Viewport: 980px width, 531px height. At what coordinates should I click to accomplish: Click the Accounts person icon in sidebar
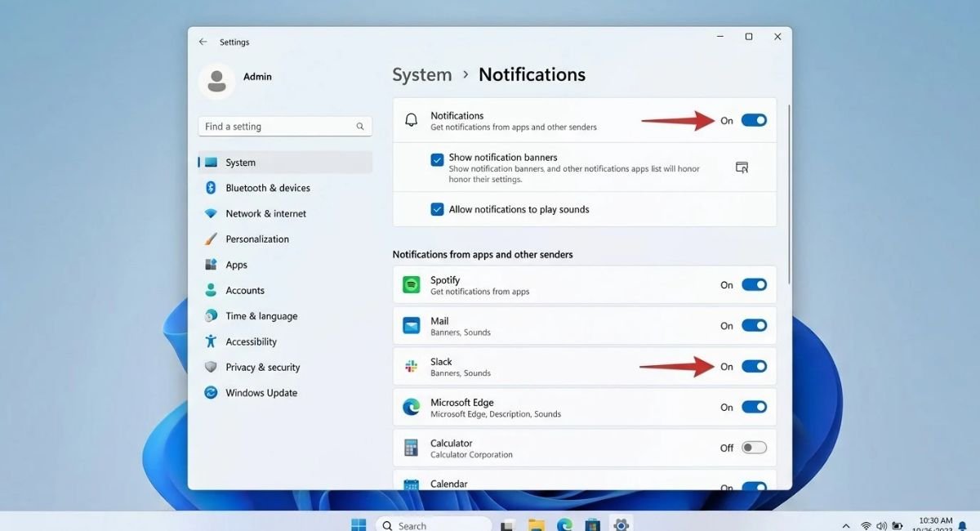click(x=211, y=290)
